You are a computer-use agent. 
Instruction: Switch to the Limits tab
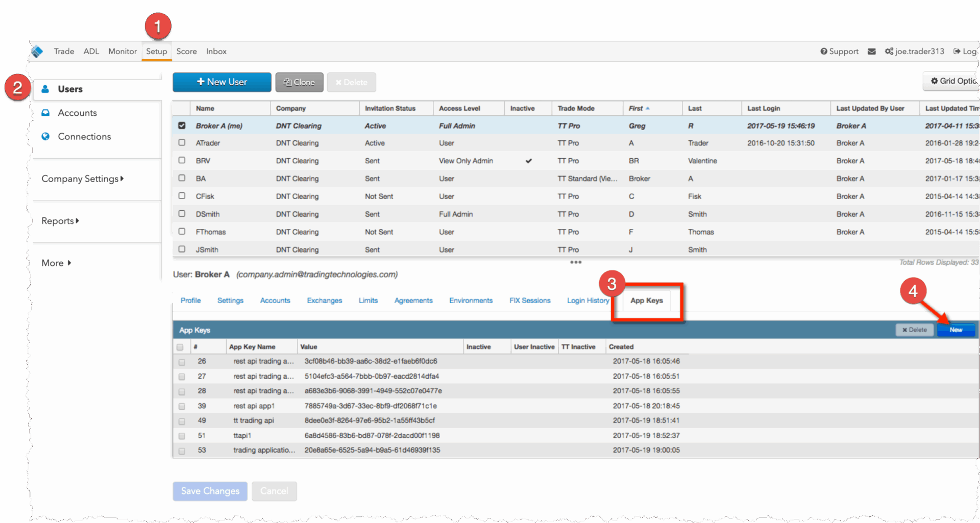coord(368,301)
